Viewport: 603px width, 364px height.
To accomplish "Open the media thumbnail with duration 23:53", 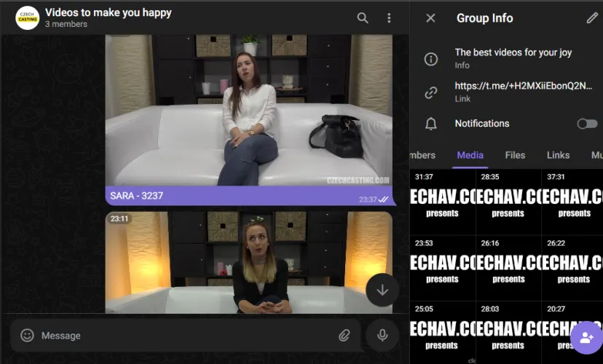I will coord(443,269).
